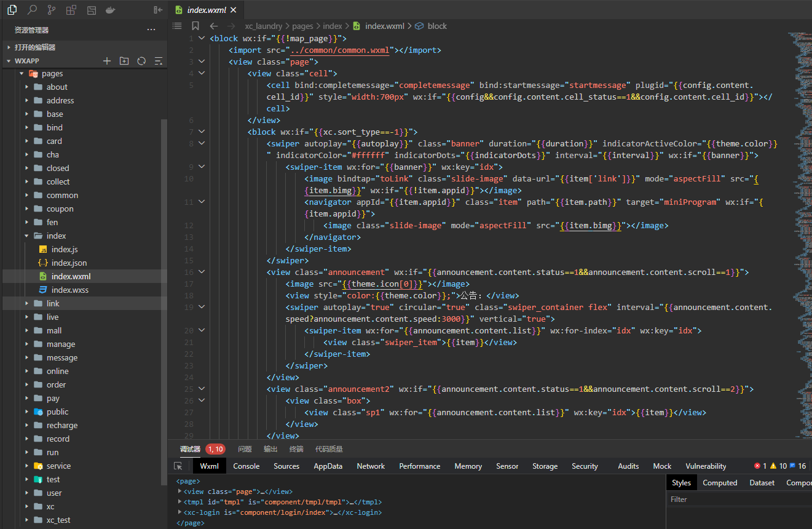The width and height of the screenshot is (812, 529).
Task: Open the explorer more actions (…) menu
Action: (151, 30)
